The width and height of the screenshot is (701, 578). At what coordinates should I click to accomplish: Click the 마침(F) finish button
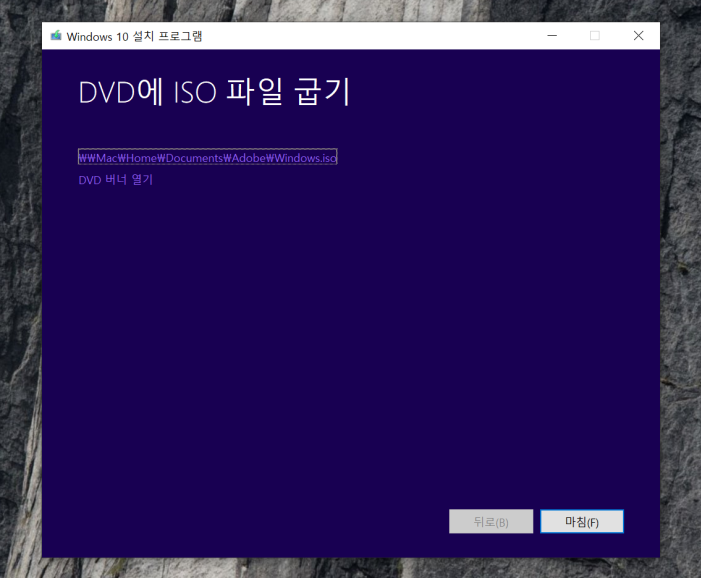(582, 521)
